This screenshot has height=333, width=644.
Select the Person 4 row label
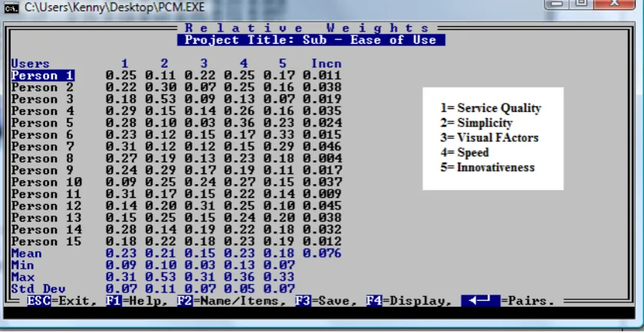coord(42,111)
